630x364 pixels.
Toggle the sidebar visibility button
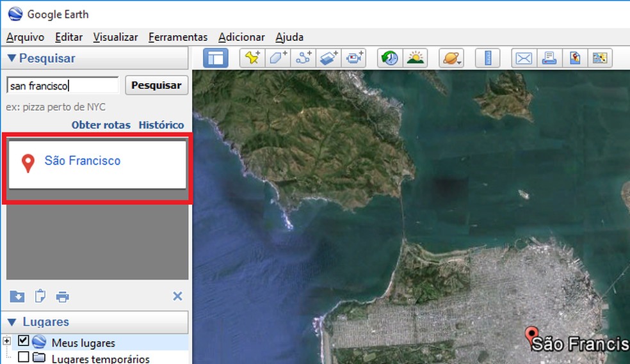tap(216, 58)
